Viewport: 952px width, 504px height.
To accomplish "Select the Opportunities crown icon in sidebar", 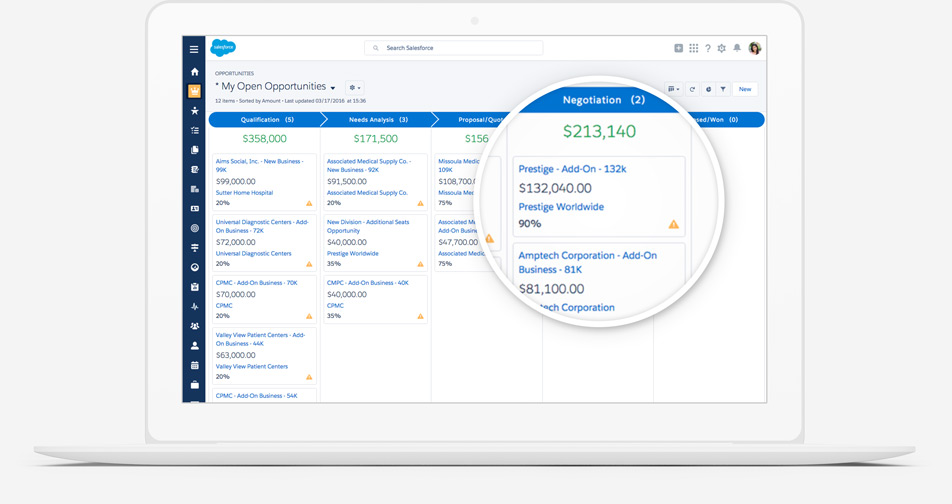I will (194, 91).
